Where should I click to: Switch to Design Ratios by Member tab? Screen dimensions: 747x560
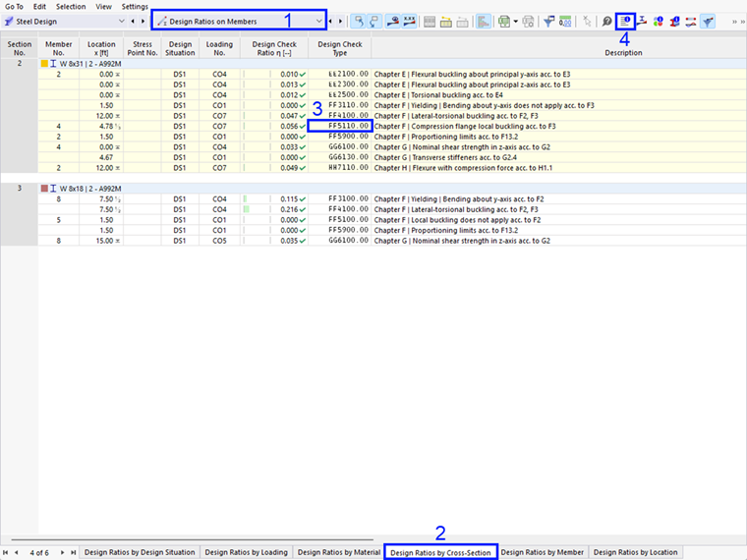click(x=543, y=552)
